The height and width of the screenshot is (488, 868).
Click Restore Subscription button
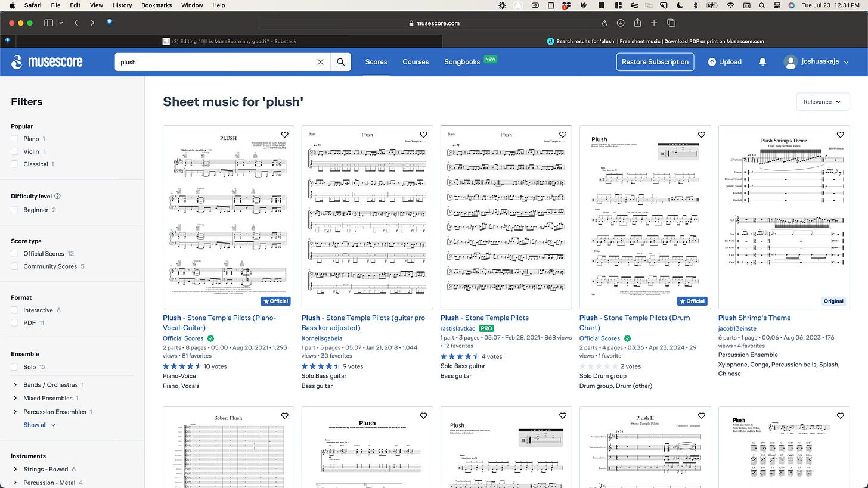655,62
